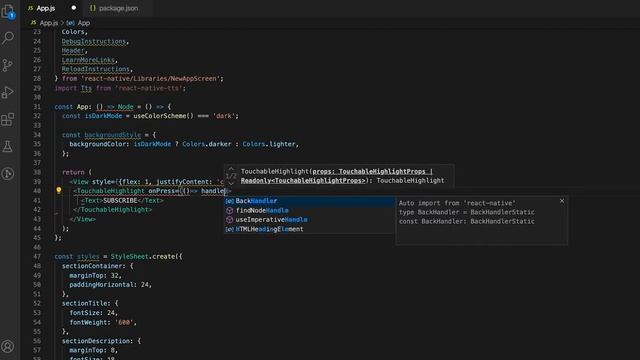Screen dimensions: 640x360
Task: Open the Source Control view
Action: [8, 65]
